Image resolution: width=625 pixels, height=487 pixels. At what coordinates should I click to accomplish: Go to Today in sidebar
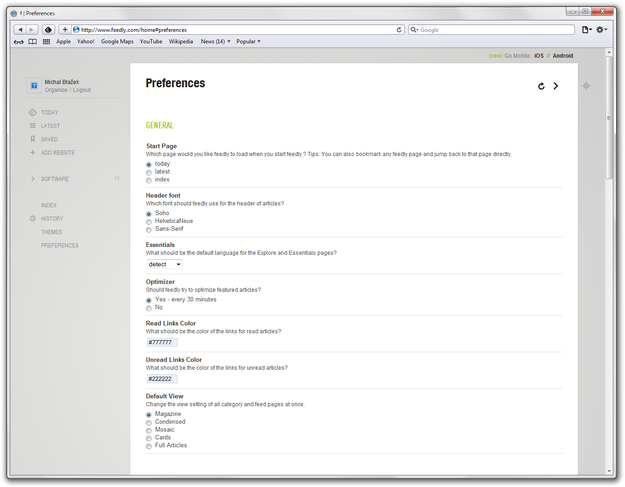point(49,112)
